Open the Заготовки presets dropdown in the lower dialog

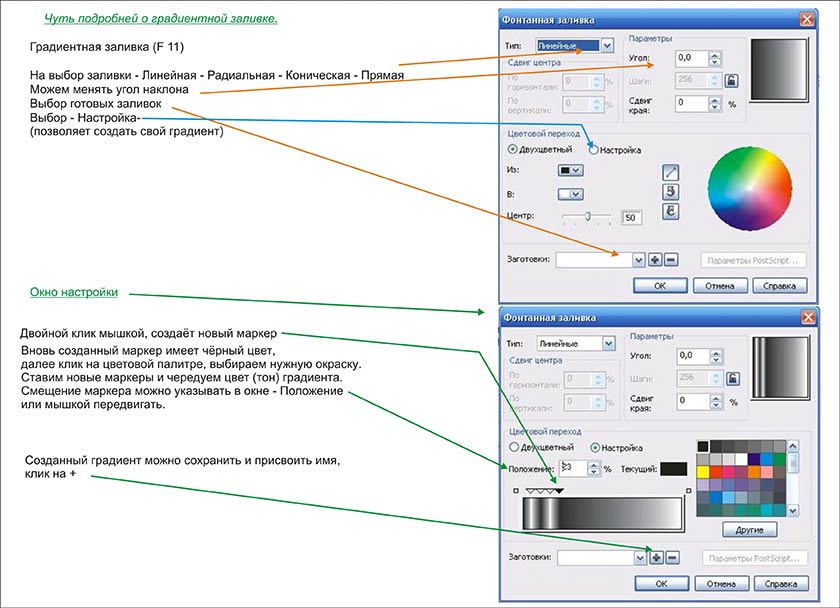pyautogui.click(x=638, y=557)
